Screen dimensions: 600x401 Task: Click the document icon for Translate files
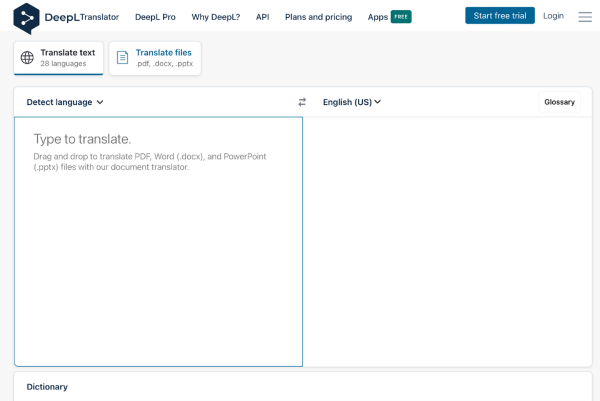[122, 58]
